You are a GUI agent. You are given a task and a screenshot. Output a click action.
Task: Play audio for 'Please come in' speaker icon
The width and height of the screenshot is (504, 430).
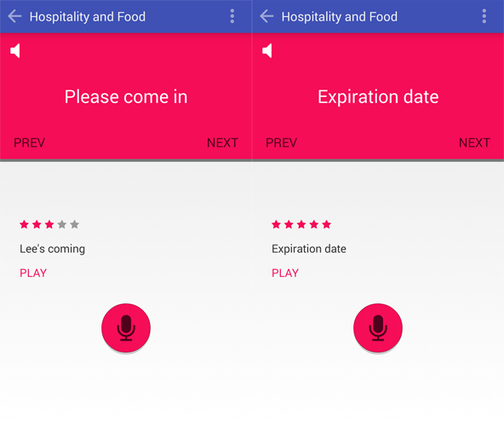[15, 51]
